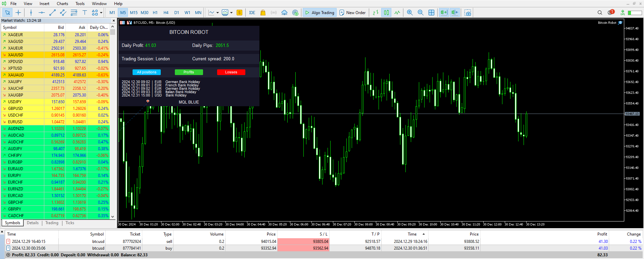Open the account notifications icon

point(611,12)
